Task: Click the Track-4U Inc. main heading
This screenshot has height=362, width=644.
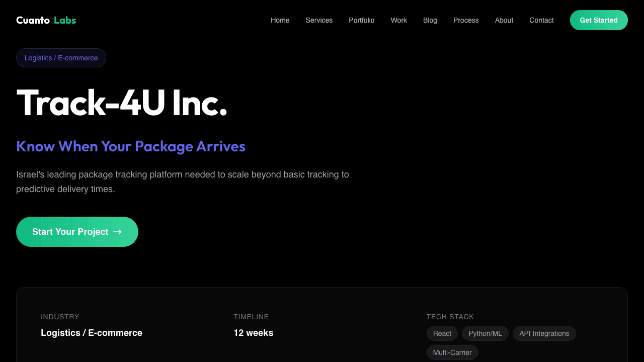Action: click(122, 103)
